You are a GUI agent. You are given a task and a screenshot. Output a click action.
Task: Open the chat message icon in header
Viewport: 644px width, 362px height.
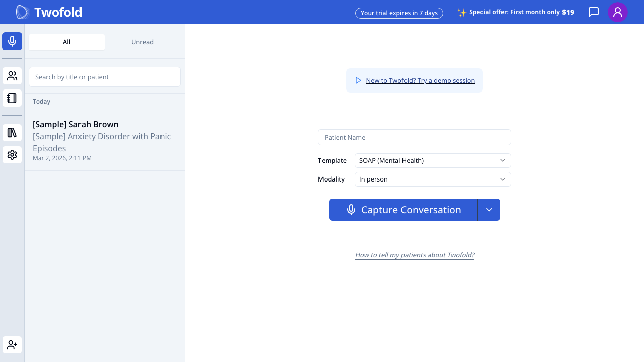click(x=594, y=12)
